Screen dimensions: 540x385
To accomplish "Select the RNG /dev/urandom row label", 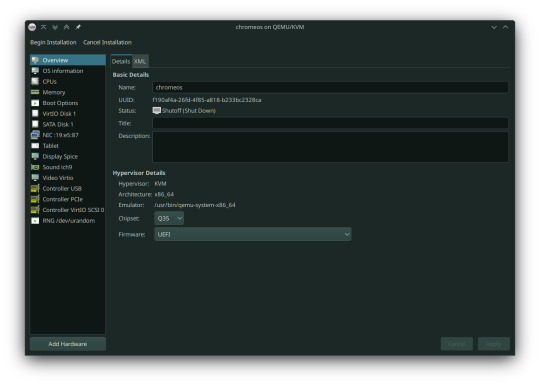I will pos(69,220).
